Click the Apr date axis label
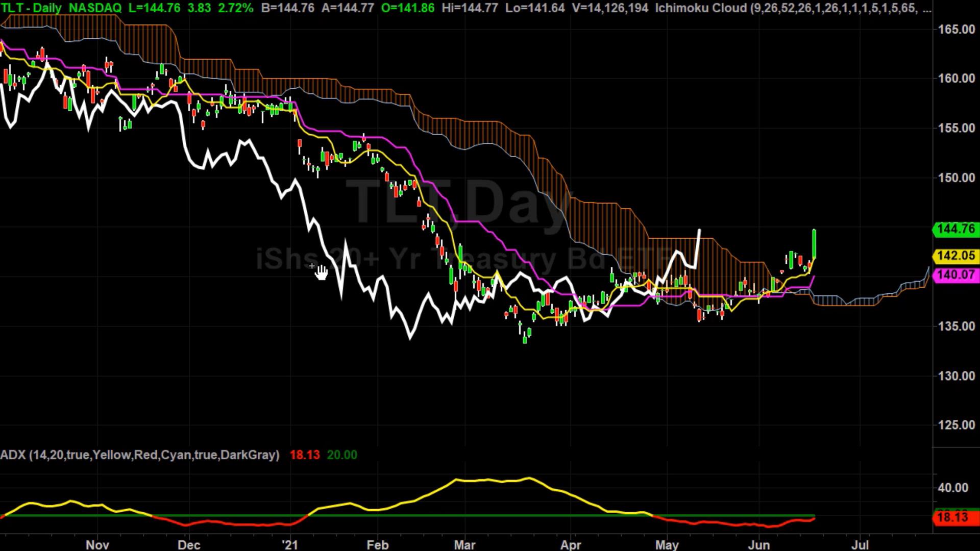 [571, 544]
